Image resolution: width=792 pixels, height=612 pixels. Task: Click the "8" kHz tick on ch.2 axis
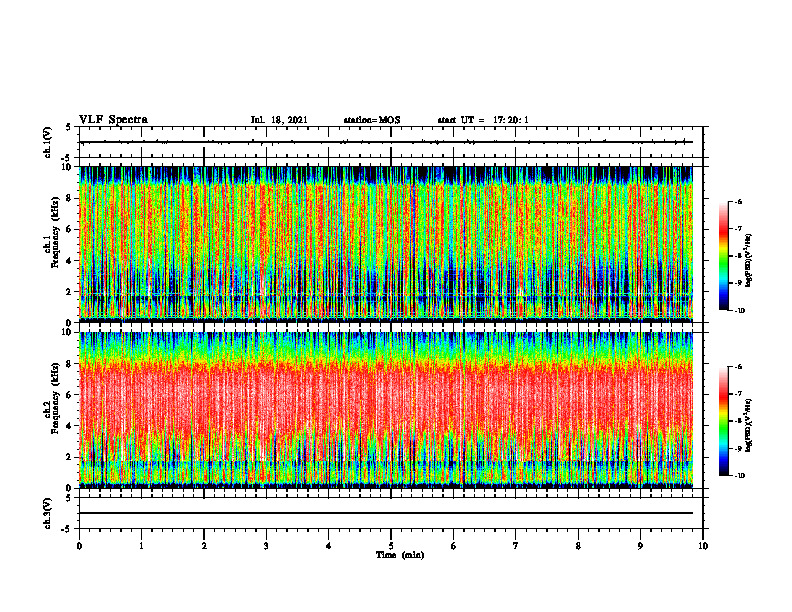tap(69, 364)
